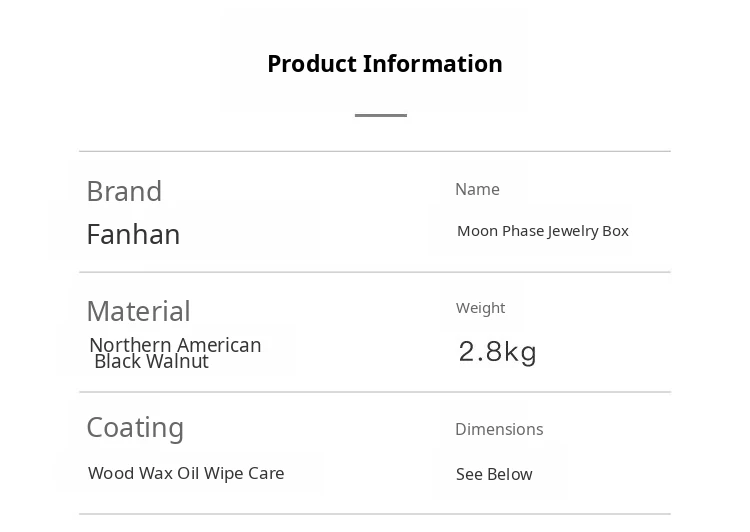Click the divider between Material and Coating rows
750x532 pixels.
tap(374, 392)
